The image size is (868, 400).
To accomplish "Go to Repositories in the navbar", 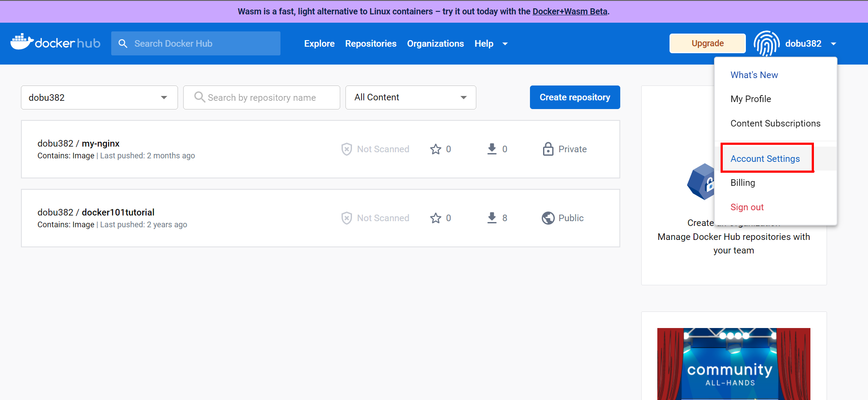I will (x=371, y=44).
